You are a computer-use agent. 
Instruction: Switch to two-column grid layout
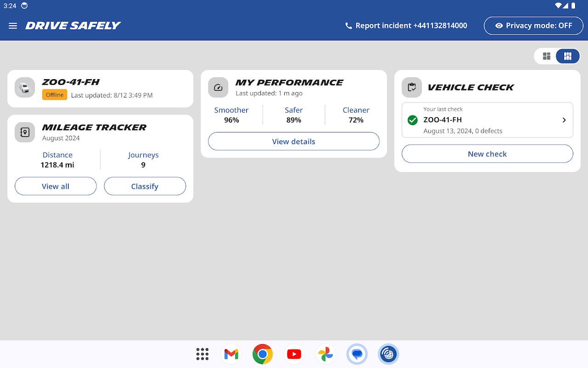pos(547,56)
